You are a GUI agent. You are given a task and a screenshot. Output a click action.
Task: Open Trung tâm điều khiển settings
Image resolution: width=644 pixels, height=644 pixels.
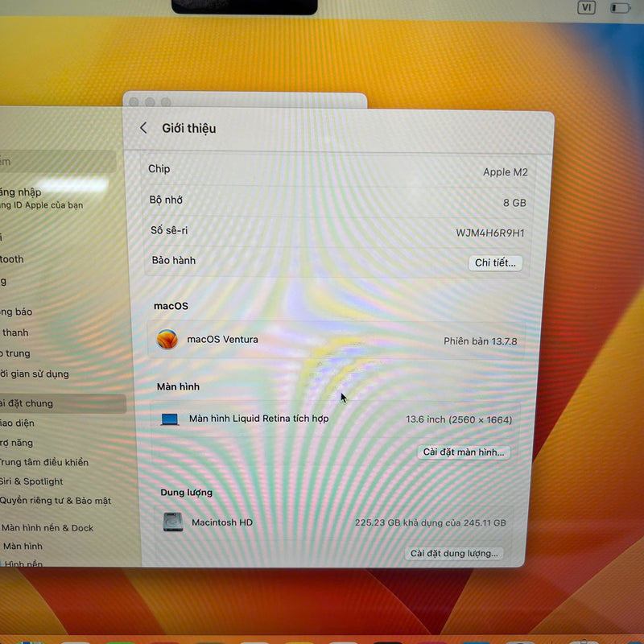click(x=44, y=462)
